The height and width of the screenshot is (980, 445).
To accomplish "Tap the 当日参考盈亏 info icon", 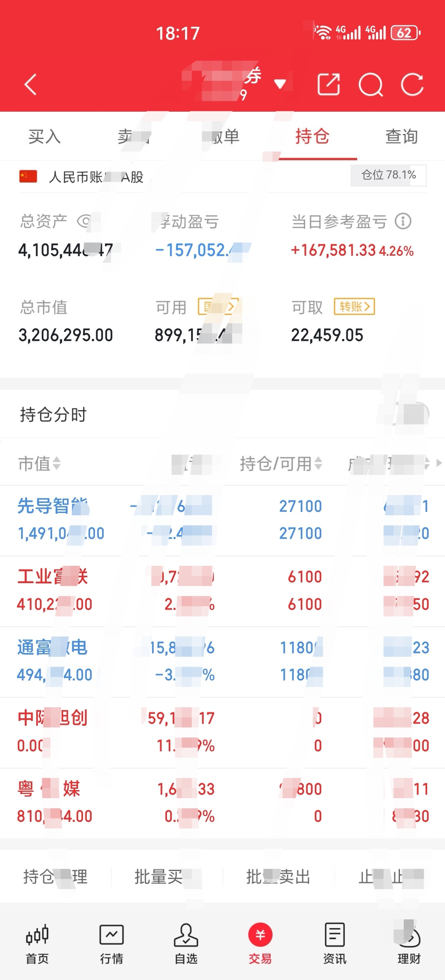I will click(403, 221).
